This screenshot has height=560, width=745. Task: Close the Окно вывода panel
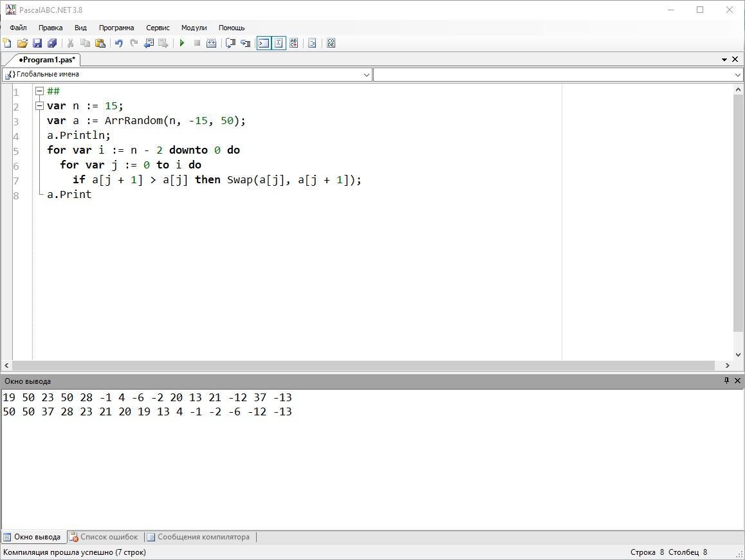pos(737,381)
